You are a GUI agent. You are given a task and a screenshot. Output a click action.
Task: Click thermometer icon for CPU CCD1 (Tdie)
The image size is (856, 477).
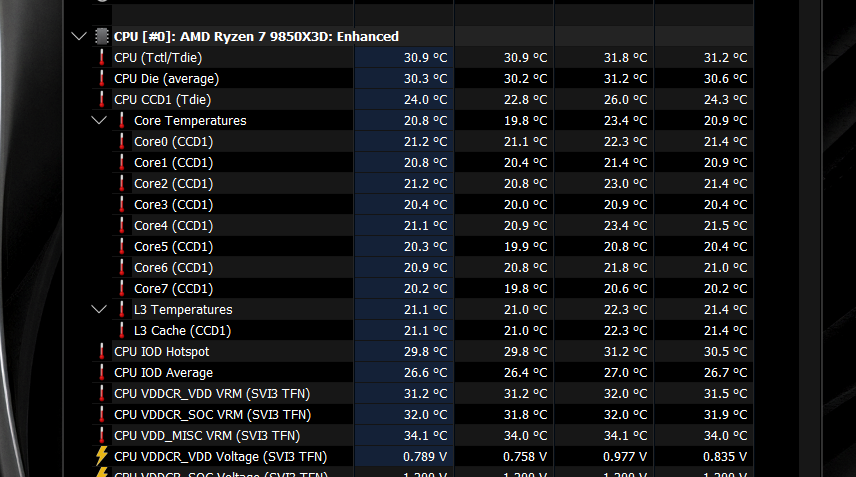[x=102, y=99]
